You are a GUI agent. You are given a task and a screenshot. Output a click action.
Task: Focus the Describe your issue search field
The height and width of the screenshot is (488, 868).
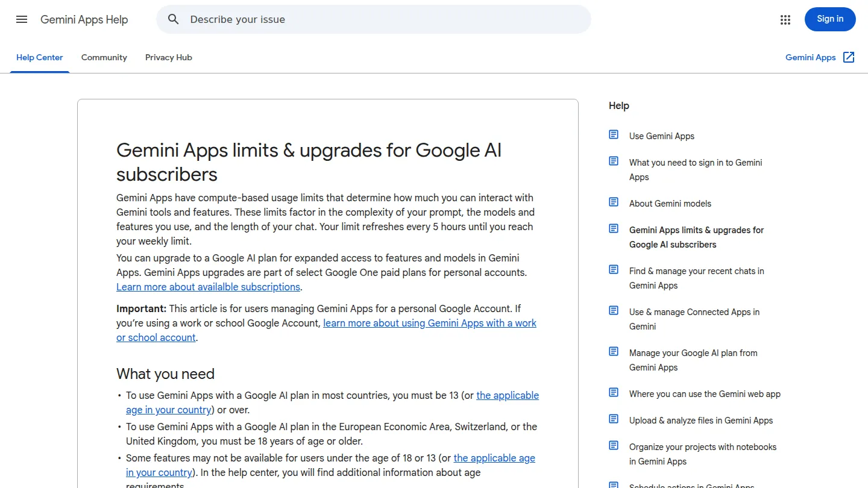click(x=374, y=19)
